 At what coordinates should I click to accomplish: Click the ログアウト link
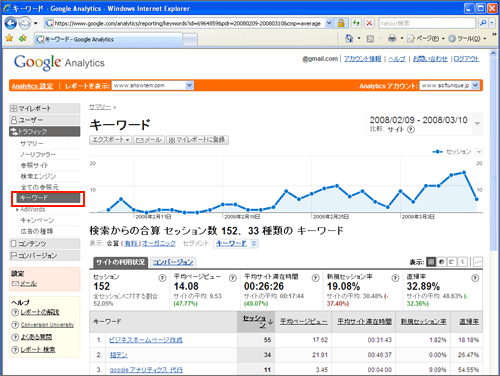point(466,59)
